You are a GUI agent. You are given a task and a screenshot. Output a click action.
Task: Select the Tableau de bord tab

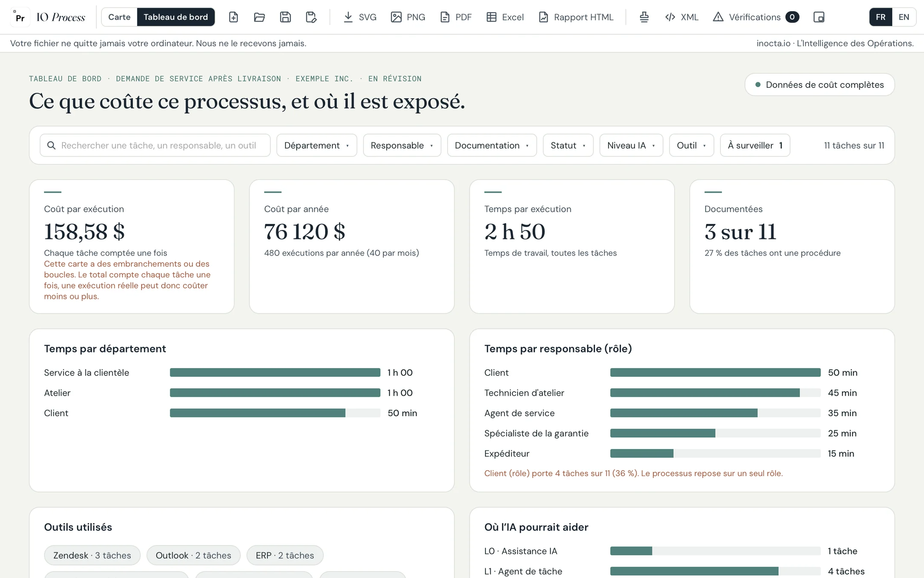click(x=176, y=17)
